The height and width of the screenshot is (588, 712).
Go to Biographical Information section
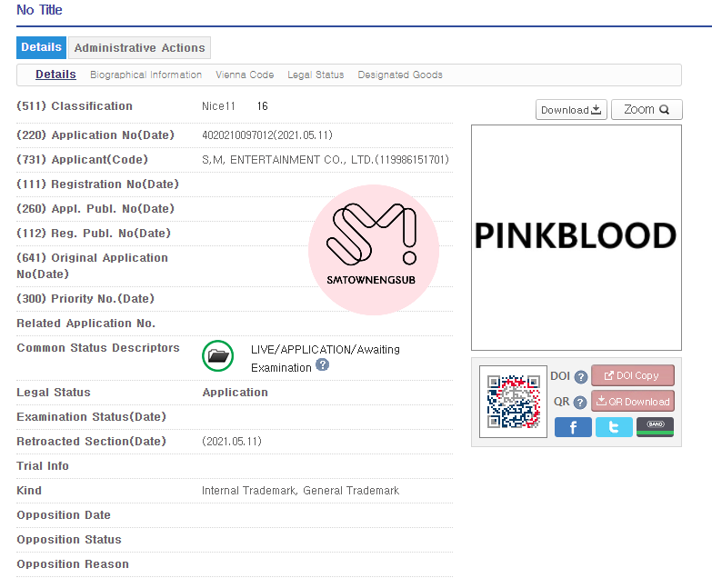click(145, 75)
